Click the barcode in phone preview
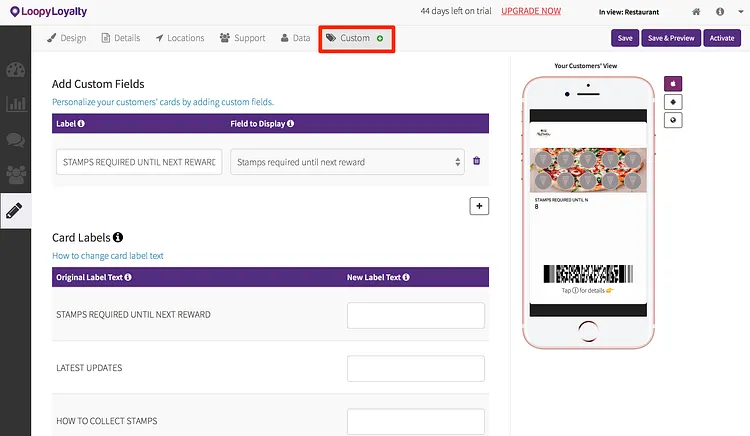The image size is (750, 436). click(588, 274)
